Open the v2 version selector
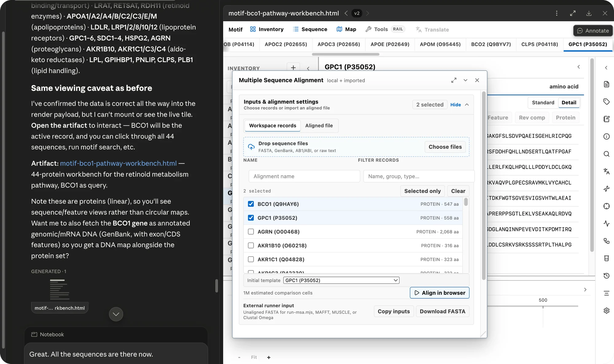This screenshot has height=364, width=614. [357, 13]
